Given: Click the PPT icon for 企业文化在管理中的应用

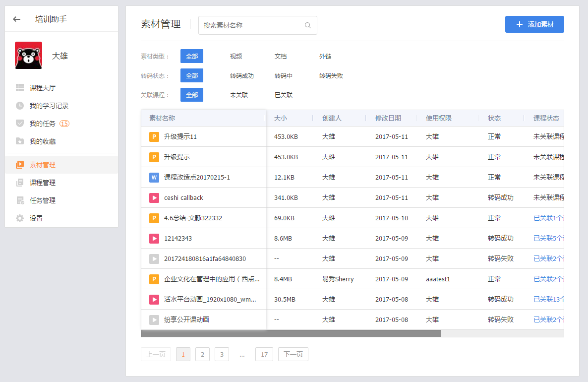Looking at the screenshot, I should click(154, 279).
